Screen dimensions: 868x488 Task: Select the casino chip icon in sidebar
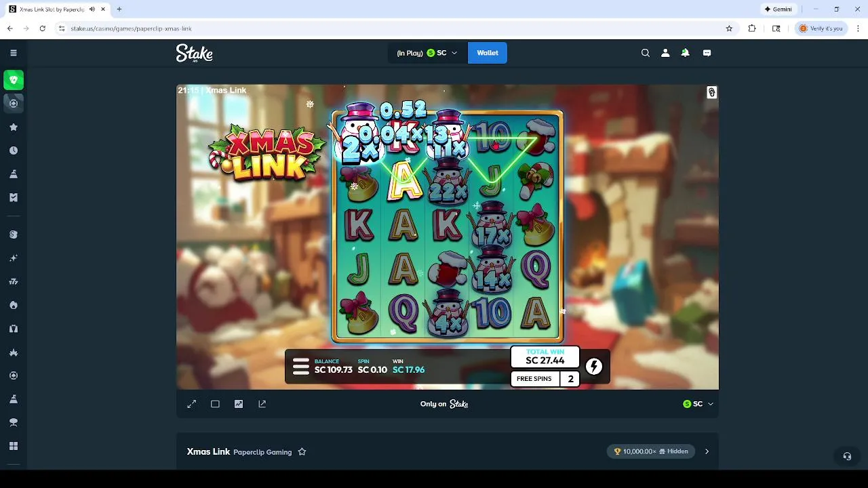14,104
